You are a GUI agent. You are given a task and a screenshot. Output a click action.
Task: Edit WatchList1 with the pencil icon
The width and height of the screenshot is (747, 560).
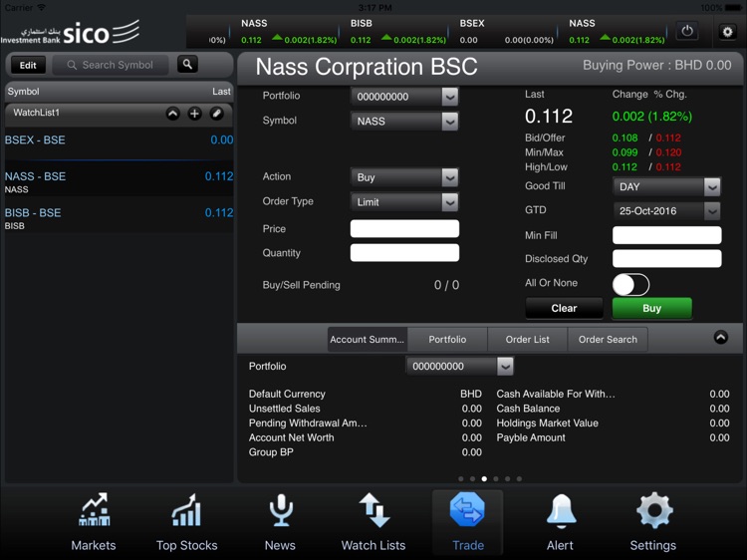(x=216, y=114)
